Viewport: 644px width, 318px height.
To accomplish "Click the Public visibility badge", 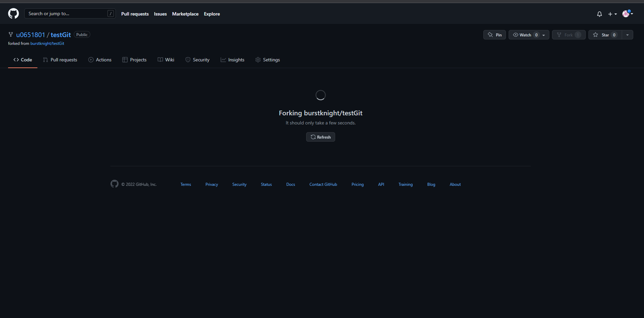I will (x=82, y=35).
